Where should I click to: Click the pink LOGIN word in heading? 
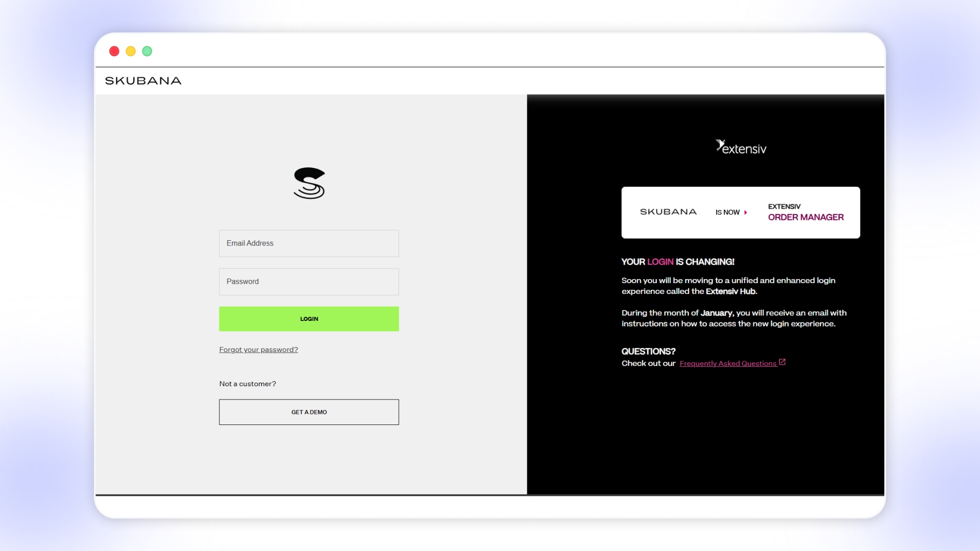pyautogui.click(x=660, y=262)
